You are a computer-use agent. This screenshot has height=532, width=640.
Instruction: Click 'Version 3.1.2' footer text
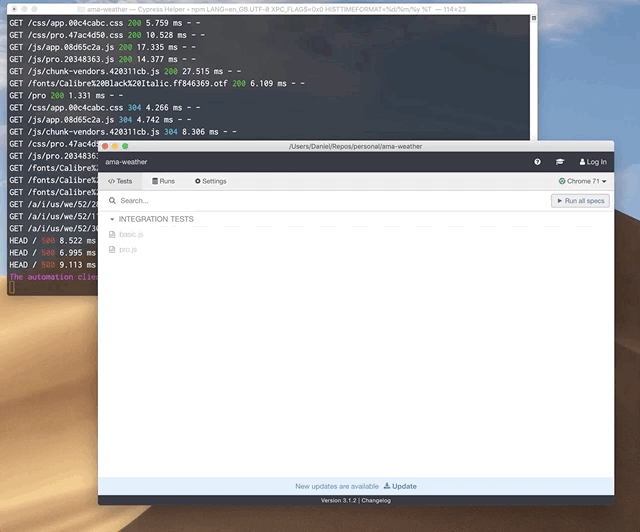[338, 501]
